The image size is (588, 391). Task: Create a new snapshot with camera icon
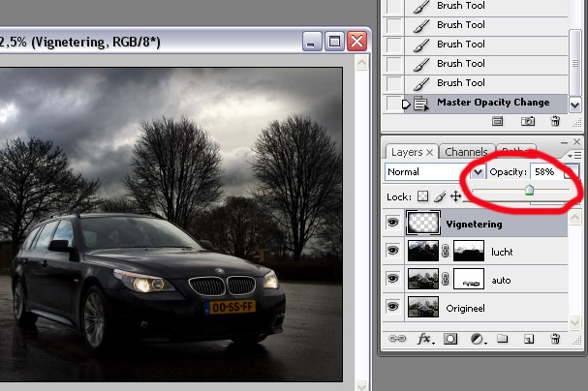pyautogui.click(x=528, y=121)
